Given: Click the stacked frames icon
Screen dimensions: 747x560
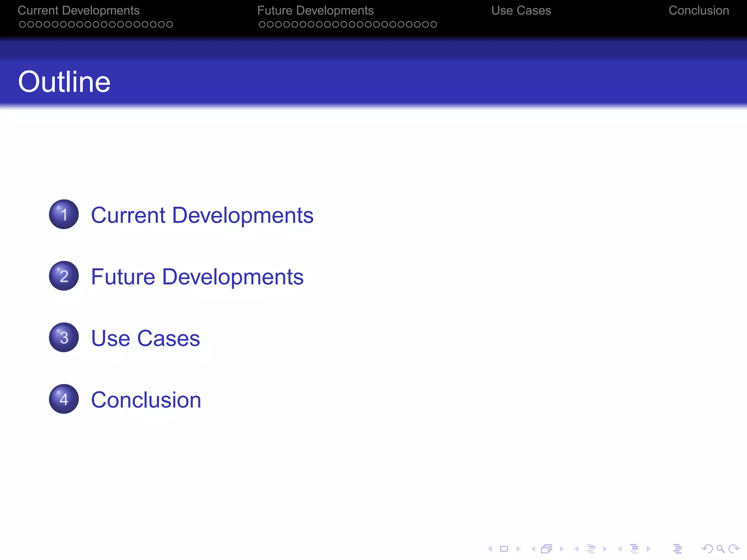Looking at the screenshot, I should click(x=546, y=549).
